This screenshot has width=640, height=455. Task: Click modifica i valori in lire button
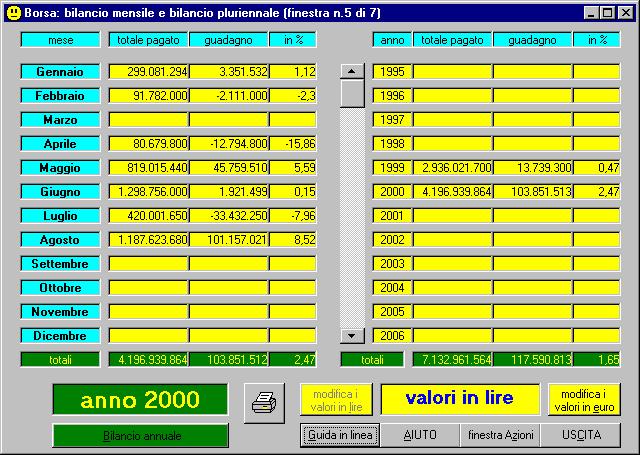click(336, 400)
